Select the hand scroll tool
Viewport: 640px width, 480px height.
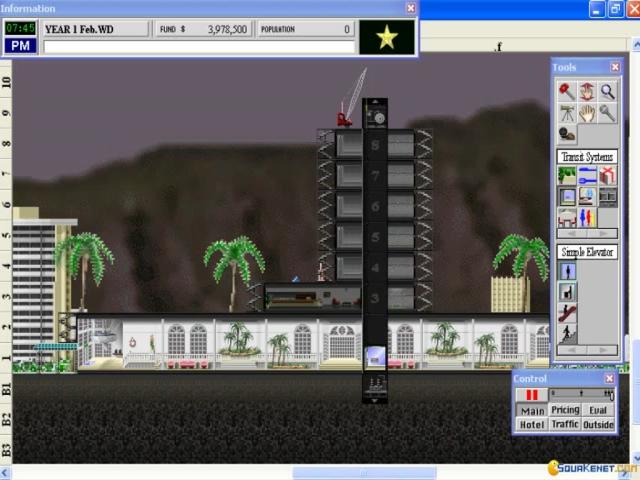(x=587, y=113)
